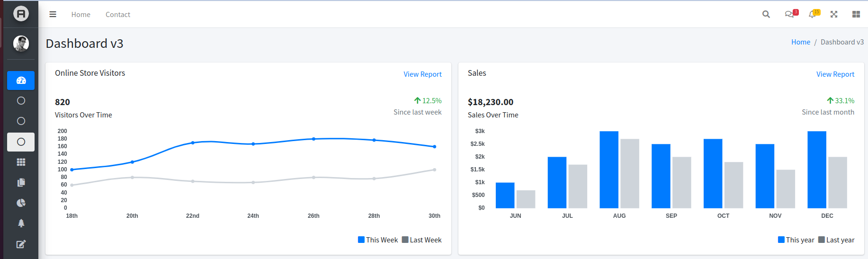Toggle the sidebar with the hamburger icon

coord(53,15)
